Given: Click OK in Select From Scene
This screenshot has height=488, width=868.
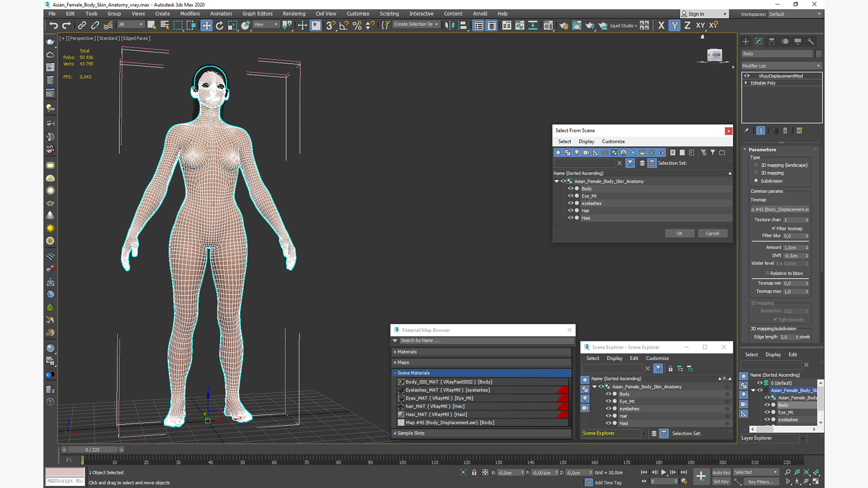Looking at the screenshot, I should (679, 234).
